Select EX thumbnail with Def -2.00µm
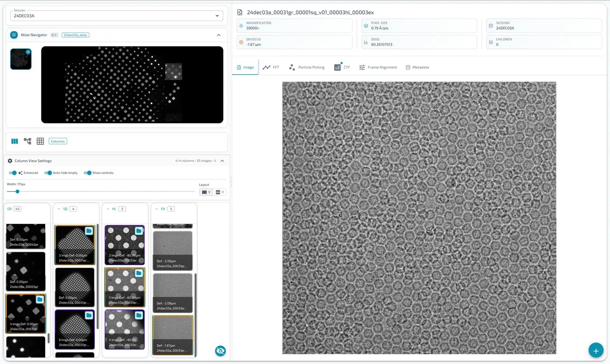 coord(173,251)
